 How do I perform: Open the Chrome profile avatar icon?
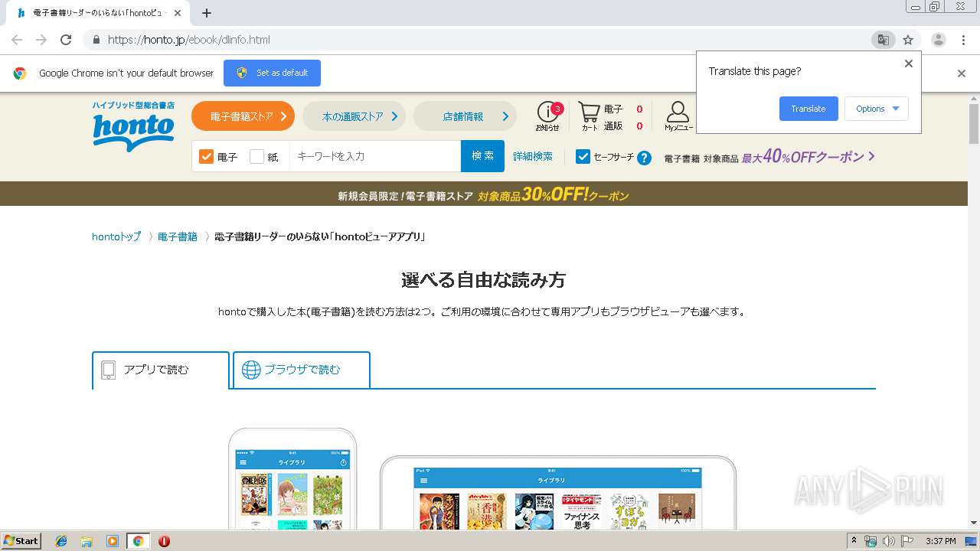pyautogui.click(x=939, y=40)
